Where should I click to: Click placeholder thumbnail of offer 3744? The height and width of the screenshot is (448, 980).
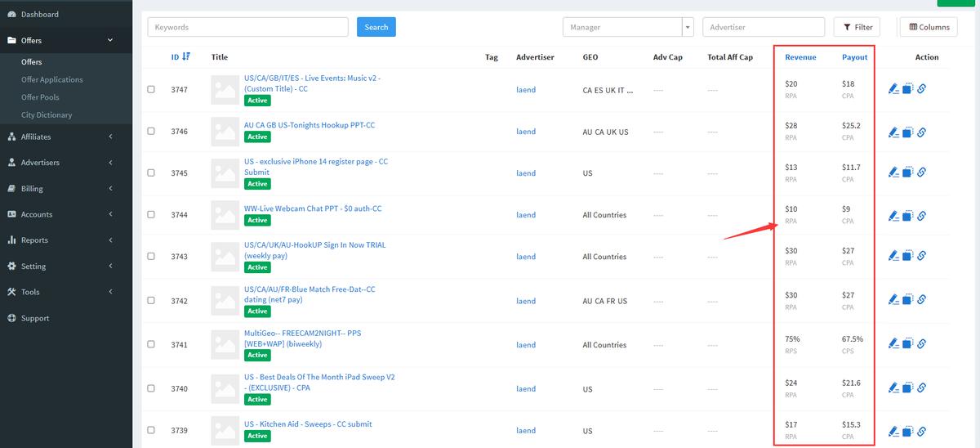pyautogui.click(x=225, y=215)
